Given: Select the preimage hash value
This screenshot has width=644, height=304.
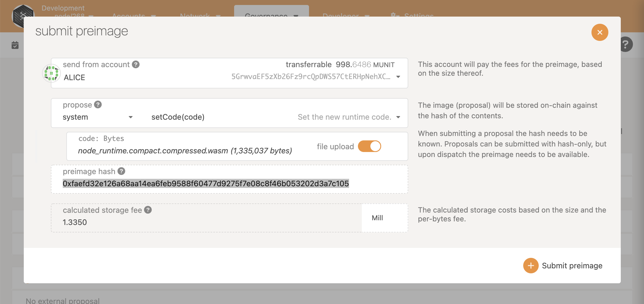Looking at the screenshot, I should pyautogui.click(x=206, y=184).
